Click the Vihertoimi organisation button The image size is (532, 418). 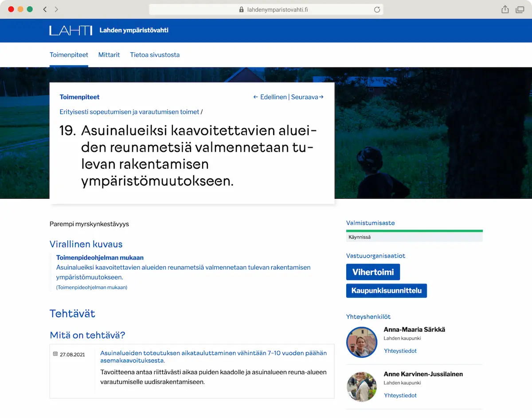pos(373,272)
